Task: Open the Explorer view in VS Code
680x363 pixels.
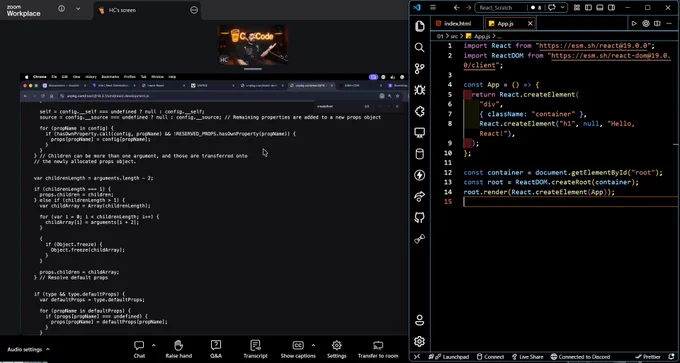Action: [x=419, y=26]
